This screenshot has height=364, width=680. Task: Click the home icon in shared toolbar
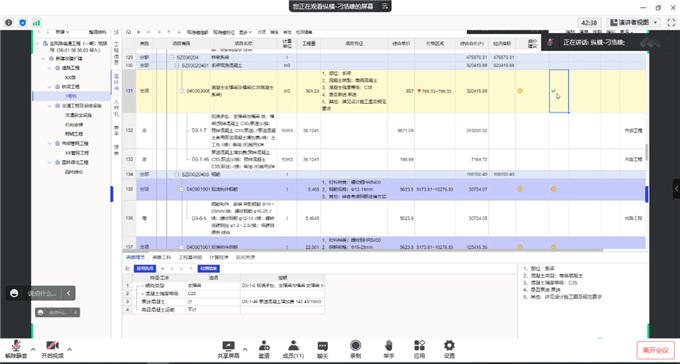click(x=128, y=32)
